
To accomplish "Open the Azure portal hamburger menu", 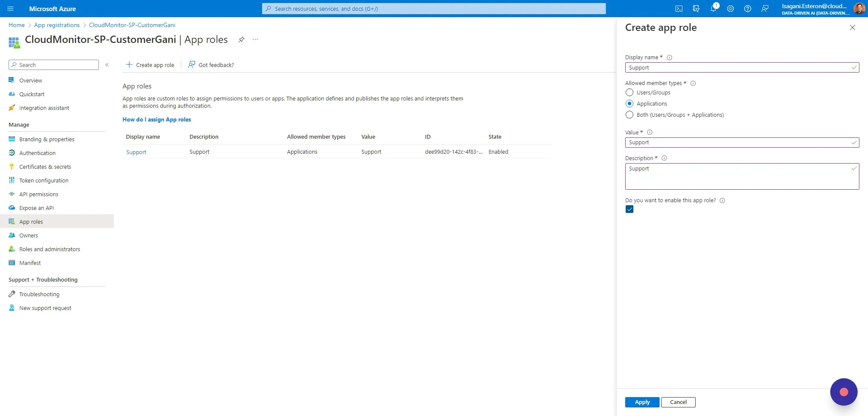I will pyautogui.click(x=11, y=9).
